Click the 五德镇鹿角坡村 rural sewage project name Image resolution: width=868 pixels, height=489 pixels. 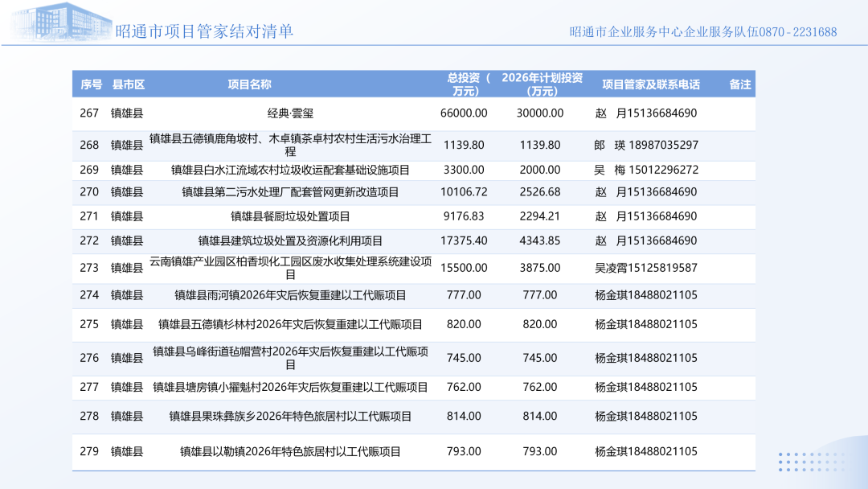tap(291, 145)
